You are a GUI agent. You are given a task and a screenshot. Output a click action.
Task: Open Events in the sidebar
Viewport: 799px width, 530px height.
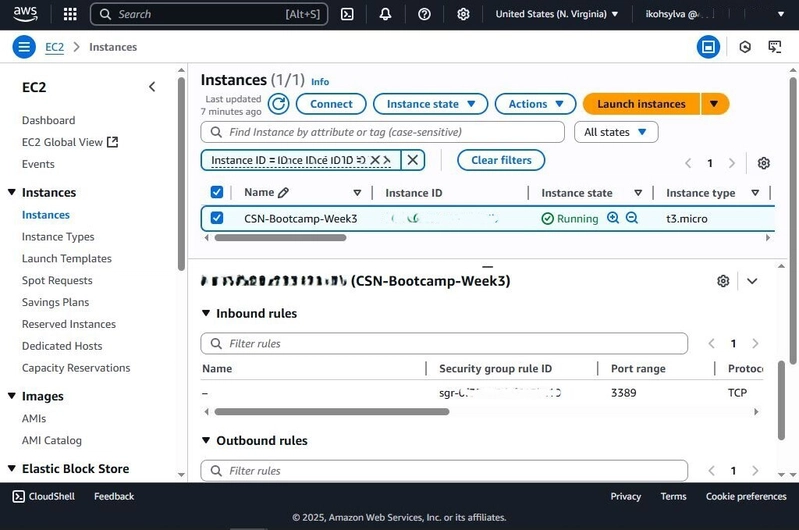(38, 164)
